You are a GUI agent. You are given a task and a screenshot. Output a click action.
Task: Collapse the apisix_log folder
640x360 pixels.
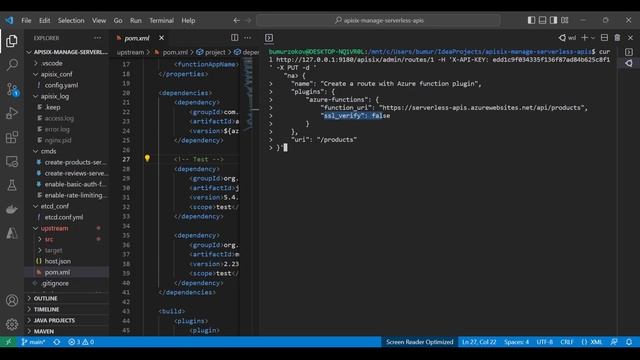[x=67, y=96]
